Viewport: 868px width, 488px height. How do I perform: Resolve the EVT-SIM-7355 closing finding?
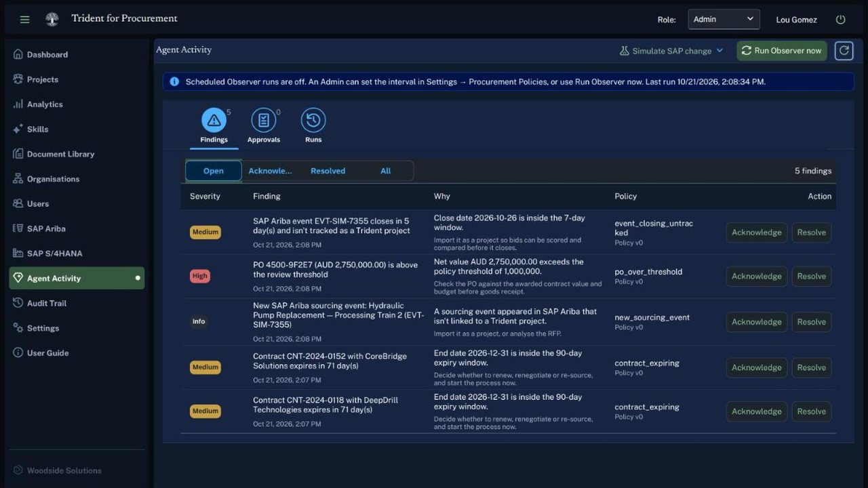pyautogui.click(x=812, y=232)
